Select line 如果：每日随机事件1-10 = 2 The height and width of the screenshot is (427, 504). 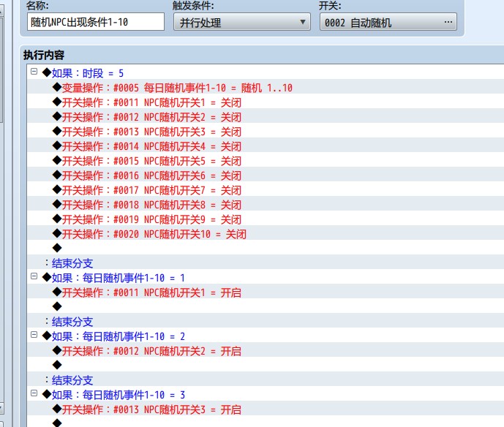click(266, 336)
